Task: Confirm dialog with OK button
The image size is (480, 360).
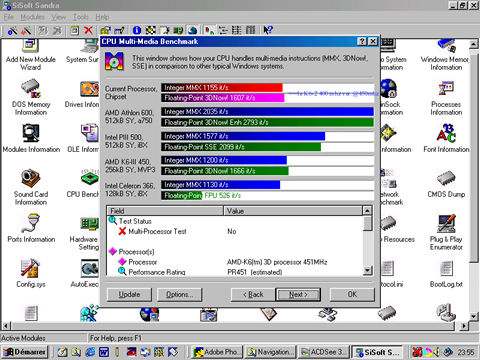Action: click(352, 295)
